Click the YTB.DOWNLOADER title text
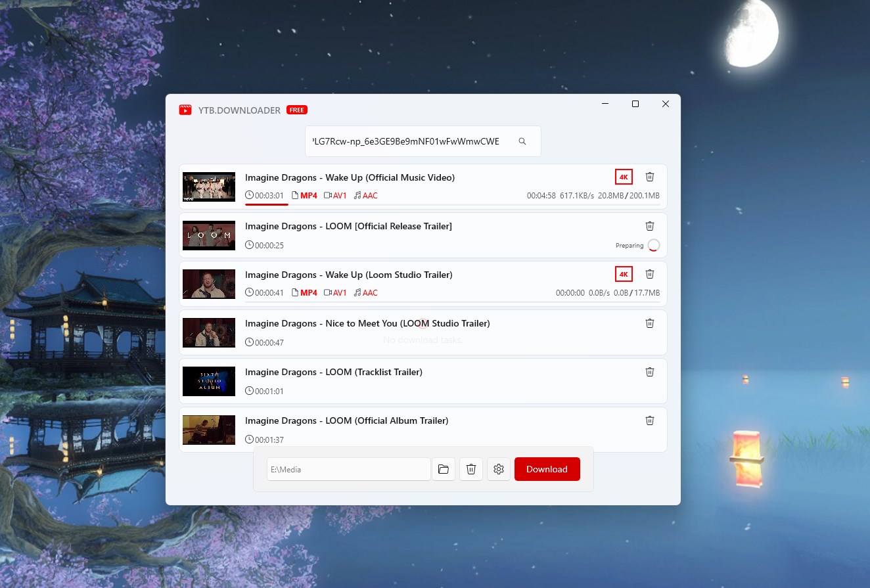870x588 pixels. pyautogui.click(x=239, y=110)
